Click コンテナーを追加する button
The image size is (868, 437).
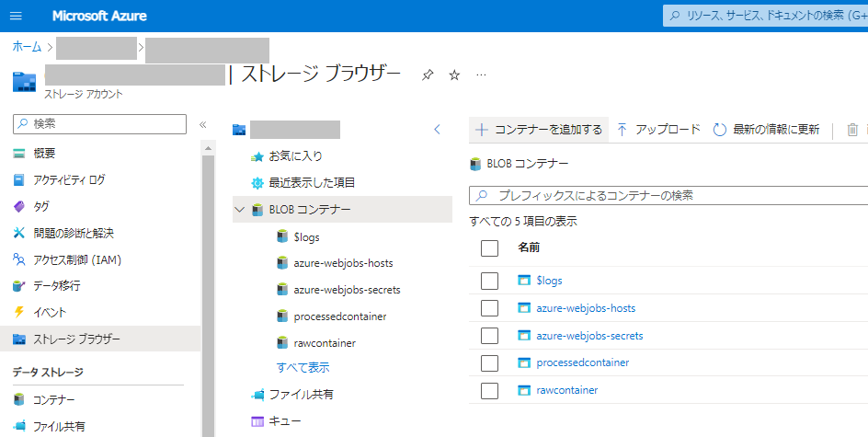(x=539, y=130)
